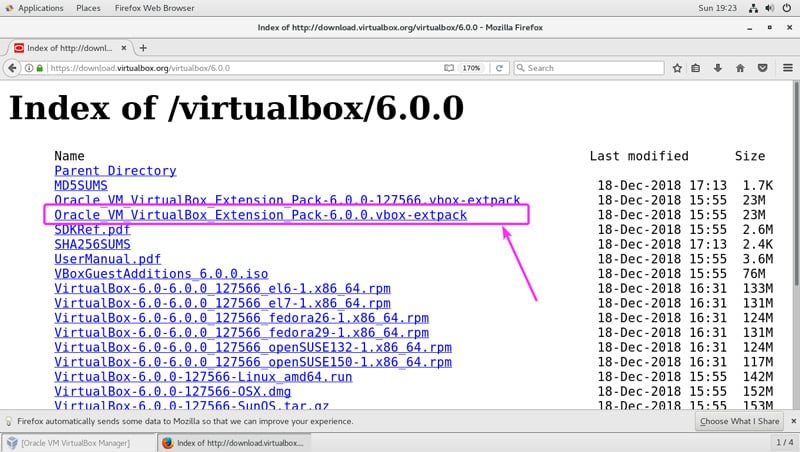Image resolution: width=800 pixels, height=452 pixels.
Task: Open the MD5SUMS link
Action: click(81, 186)
